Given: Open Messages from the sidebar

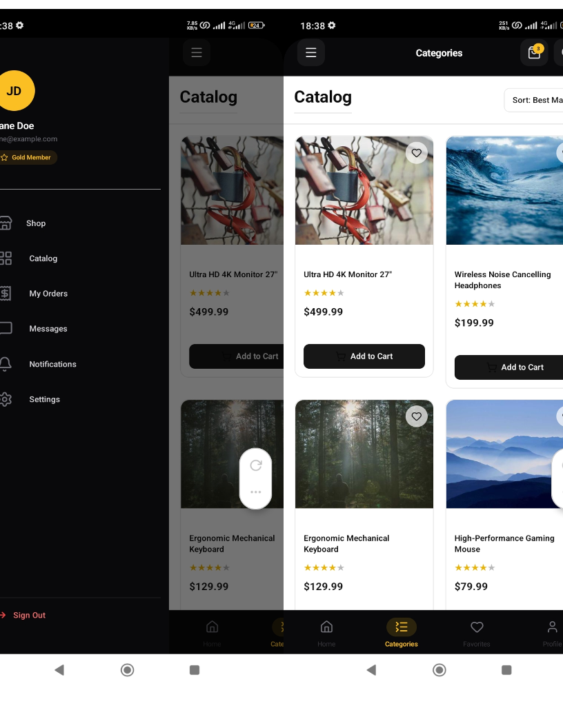Looking at the screenshot, I should point(48,329).
